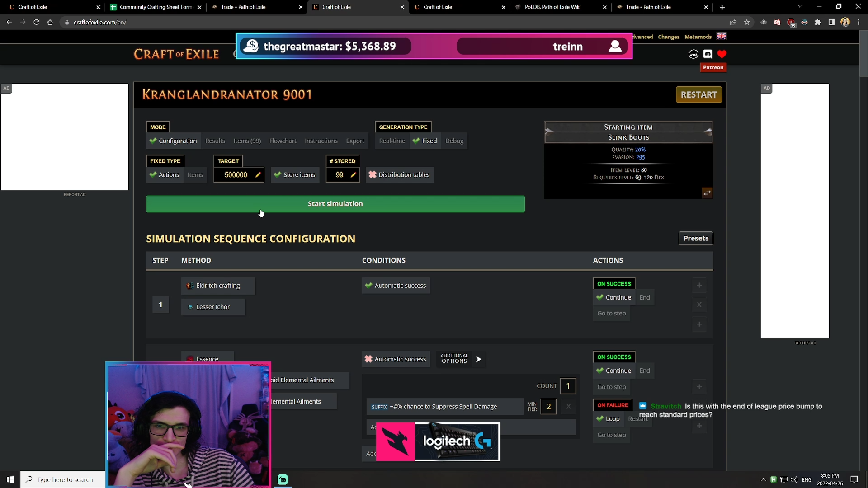
Task: Click the UK flag language icon
Action: 722,36
